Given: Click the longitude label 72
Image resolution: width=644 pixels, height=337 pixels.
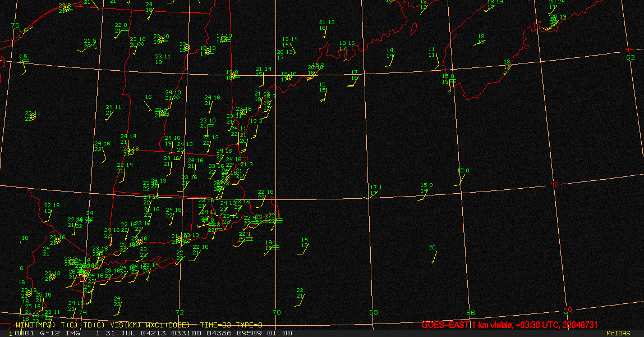Looking at the screenshot, I should pyautogui.click(x=180, y=312).
